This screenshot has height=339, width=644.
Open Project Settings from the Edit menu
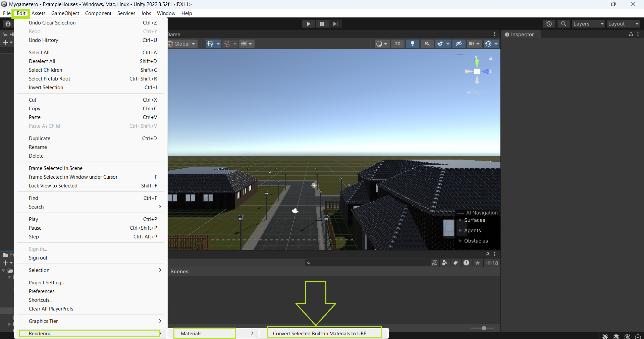(x=48, y=283)
